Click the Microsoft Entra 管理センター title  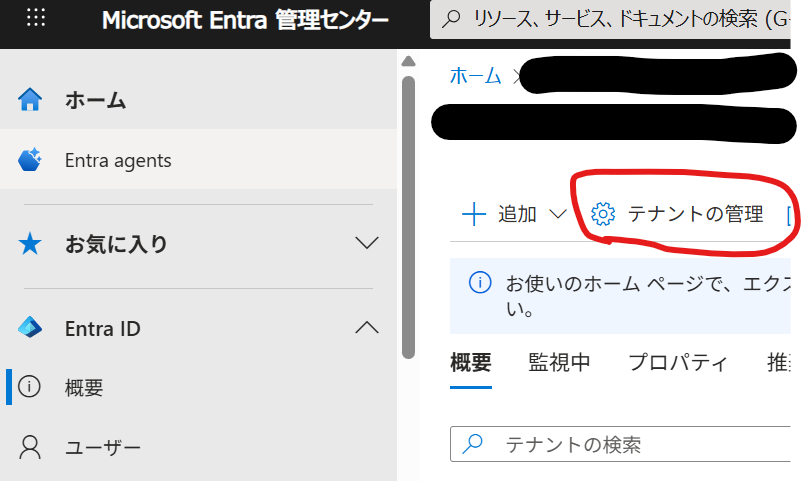click(246, 19)
